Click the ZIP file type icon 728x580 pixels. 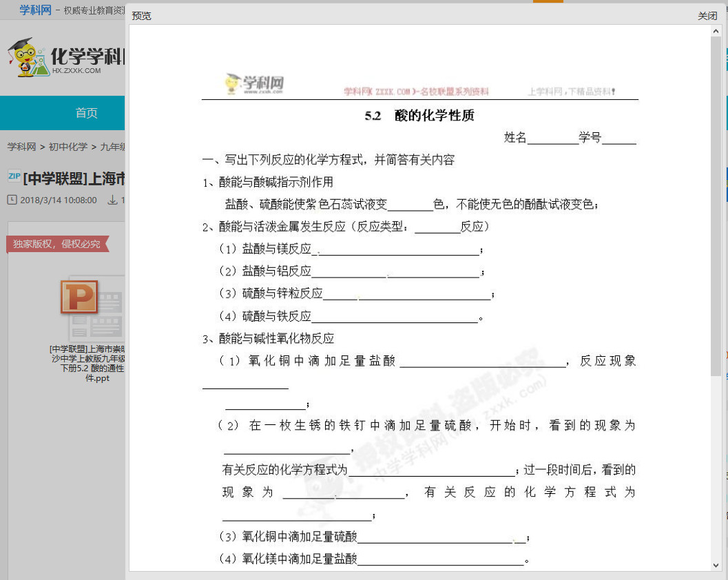14,177
